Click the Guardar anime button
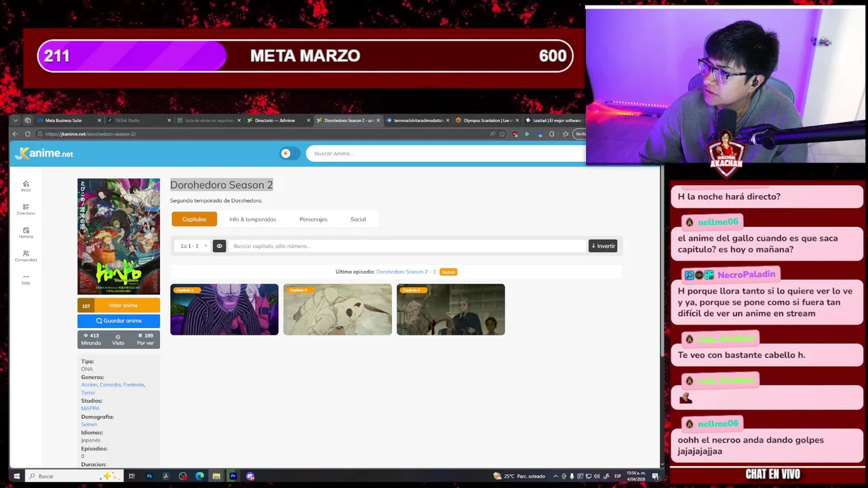The width and height of the screenshot is (868, 488). (x=119, y=321)
